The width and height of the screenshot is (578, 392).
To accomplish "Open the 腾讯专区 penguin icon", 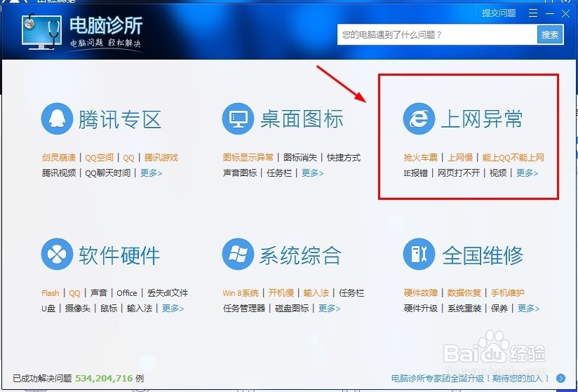I will [x=57, y=119].
